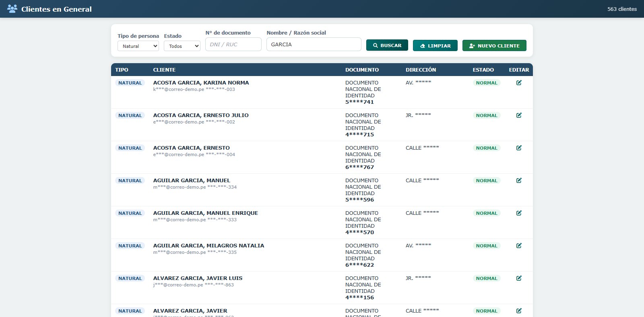Image resolution: width=644 pixels, height=317 pixels.
Task: Edit client ACOSTA GARCIA, KARINA NORMA
Action: pyautogui.click(x=519, y=82)
